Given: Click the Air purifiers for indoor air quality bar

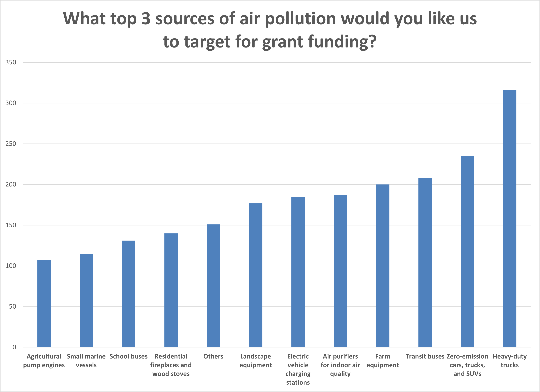Looking at the screenshot, I should pyautogui.click(x=340, y=271).
